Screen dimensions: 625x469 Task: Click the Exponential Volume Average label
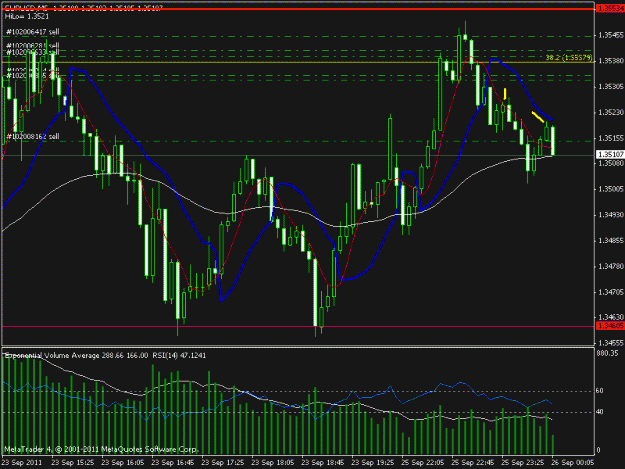tap(52, 355)
